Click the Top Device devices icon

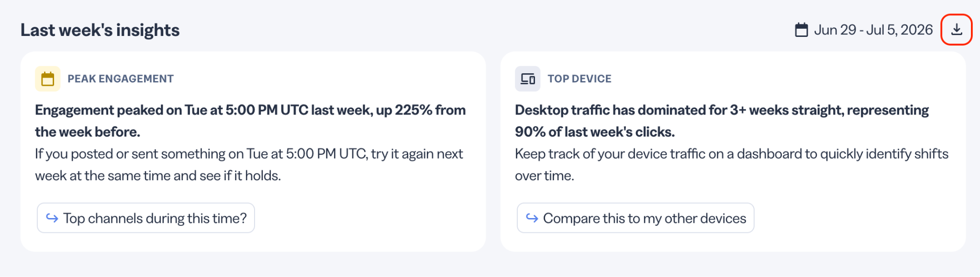pyautogui.click(x=528, y=79)
